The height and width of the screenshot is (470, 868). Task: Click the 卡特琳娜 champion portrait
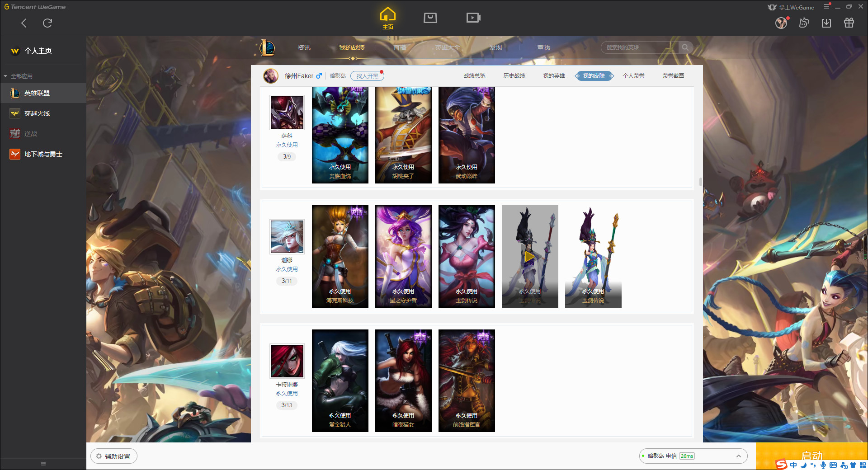pos(287,361)
